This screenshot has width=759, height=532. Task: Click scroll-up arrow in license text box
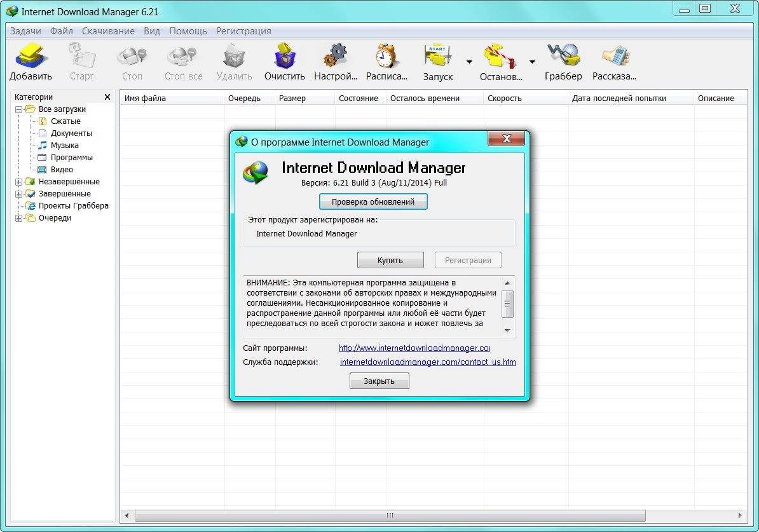507,283
